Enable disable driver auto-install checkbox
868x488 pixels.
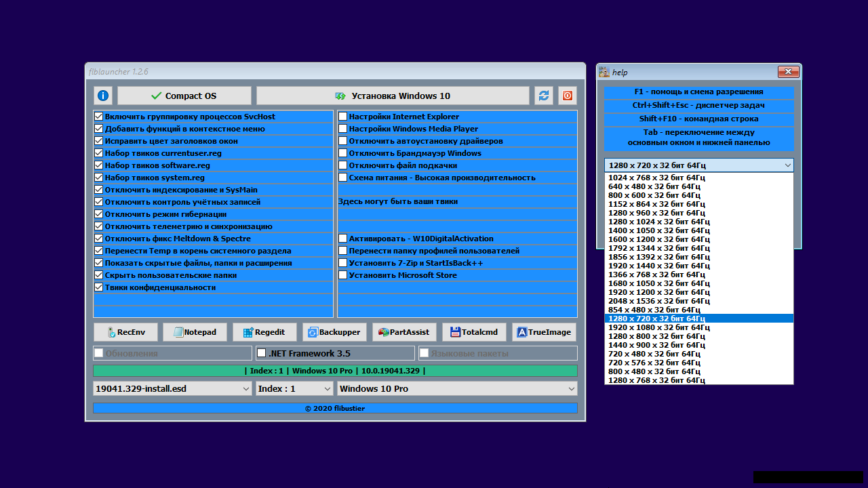tap(343, 141)
